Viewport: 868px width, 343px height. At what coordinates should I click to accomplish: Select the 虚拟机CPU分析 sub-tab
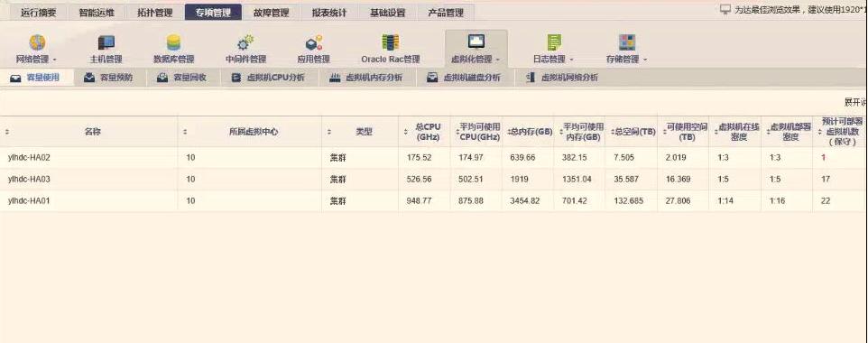pos(270,79)
